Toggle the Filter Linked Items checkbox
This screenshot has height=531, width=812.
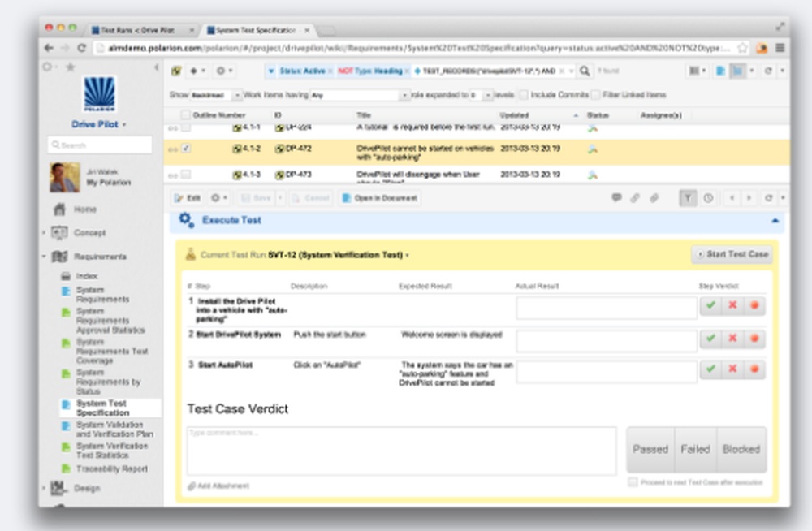(x=595, y=95)
